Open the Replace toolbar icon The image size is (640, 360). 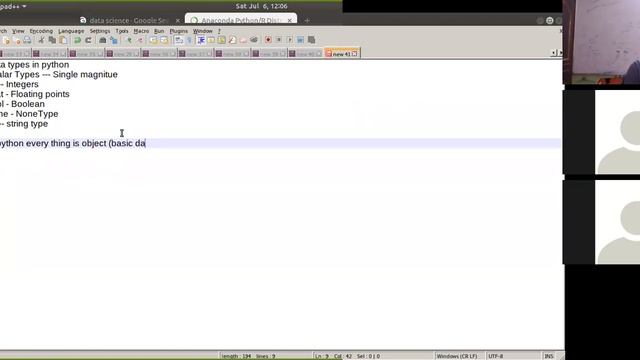pos(113,40)
